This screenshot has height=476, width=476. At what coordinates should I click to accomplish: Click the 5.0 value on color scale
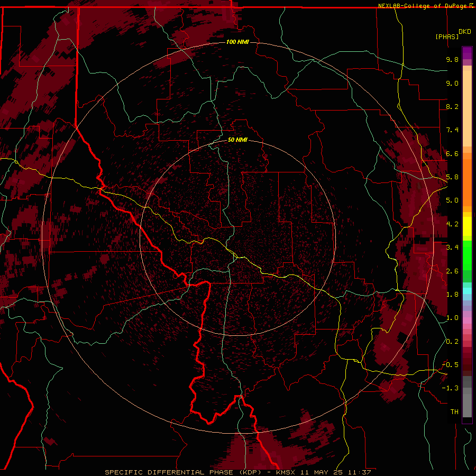[452, 200]
